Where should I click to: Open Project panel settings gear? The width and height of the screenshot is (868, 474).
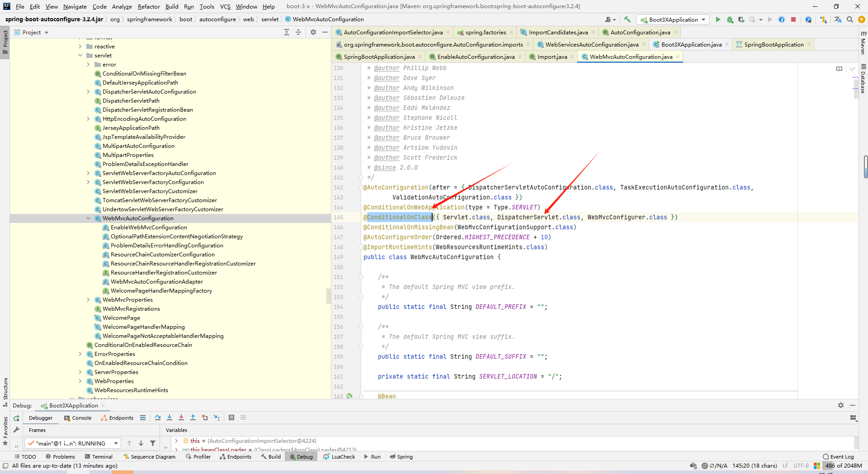(x=313, y=32)
